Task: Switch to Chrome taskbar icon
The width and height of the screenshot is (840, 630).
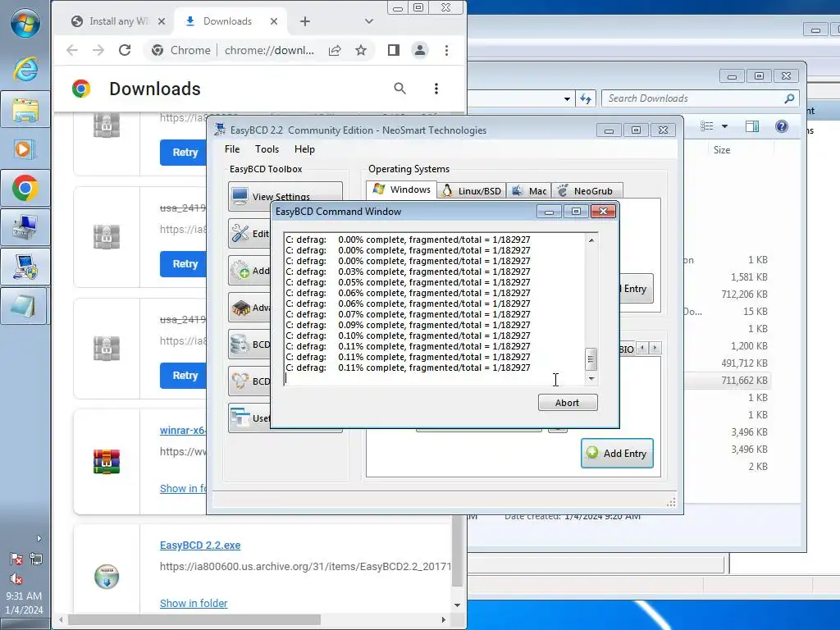Action: click(25, 189)
